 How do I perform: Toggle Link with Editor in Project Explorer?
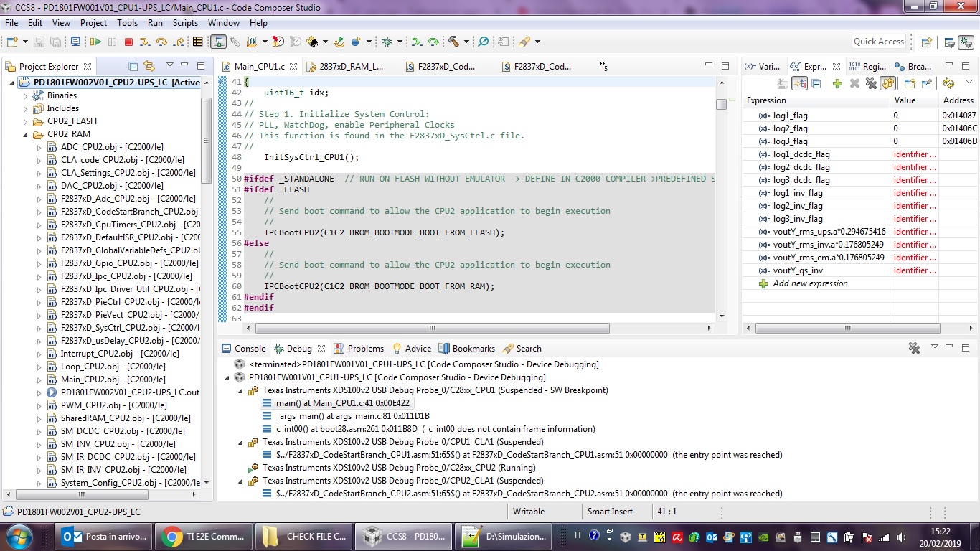tap(149, 67)
